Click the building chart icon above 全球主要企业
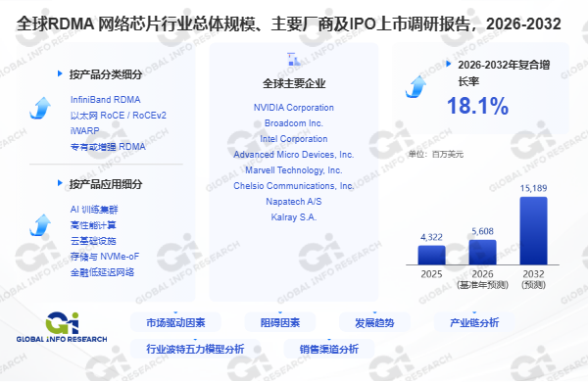The image size is (588, 382). pos(294,59)
